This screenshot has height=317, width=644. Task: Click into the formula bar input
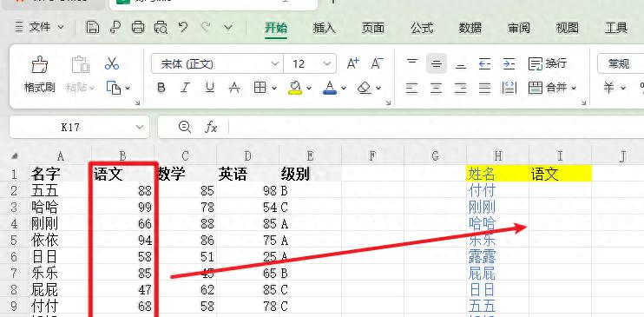[436, 127]
